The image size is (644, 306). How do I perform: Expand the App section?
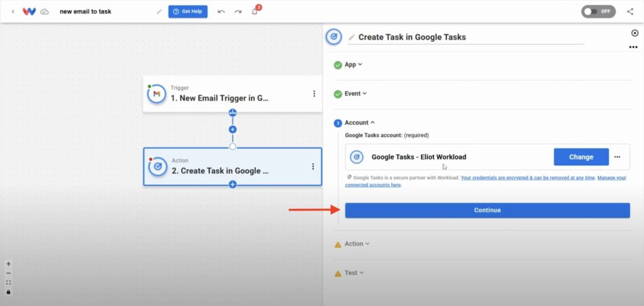click(353, 64)
